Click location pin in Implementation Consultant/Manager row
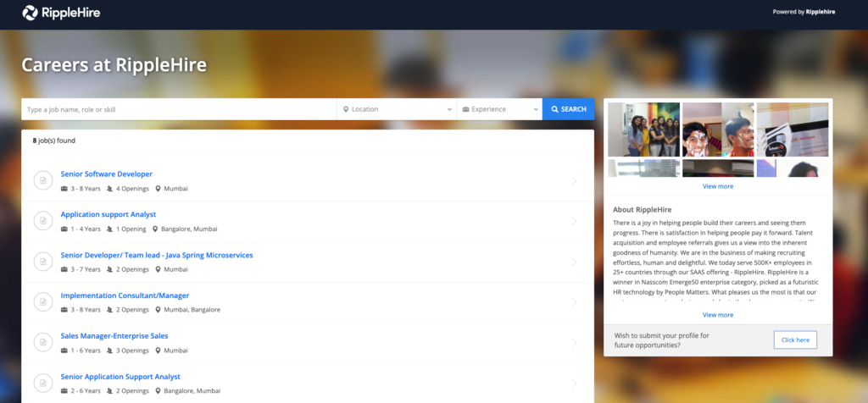 coord(158,310)
